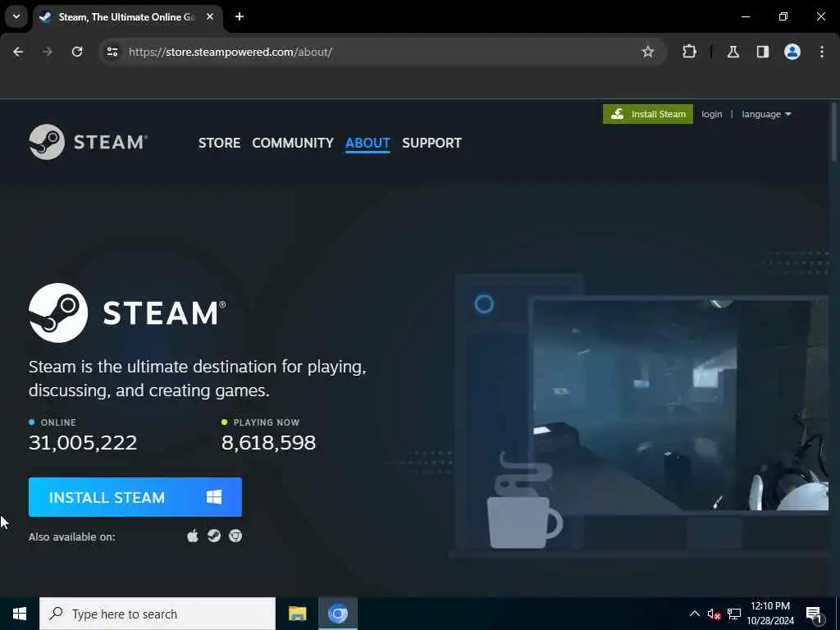Click the page vertical scrollbar

tap(834, 131)
